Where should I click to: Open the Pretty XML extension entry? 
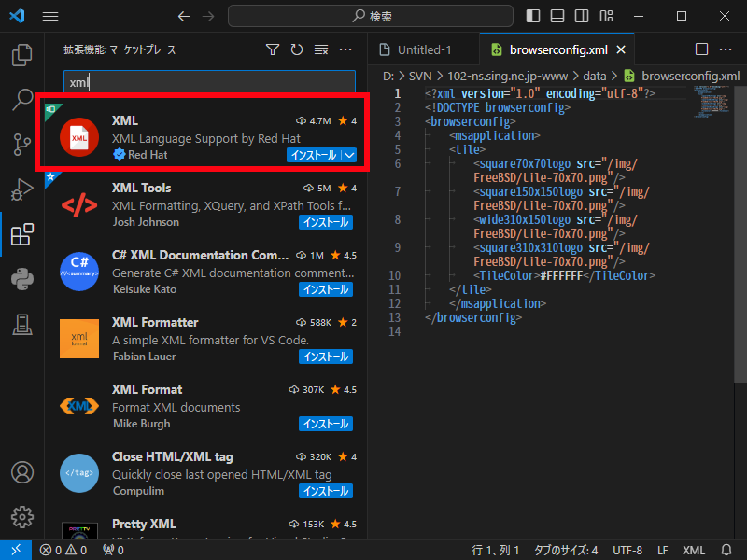205,527
